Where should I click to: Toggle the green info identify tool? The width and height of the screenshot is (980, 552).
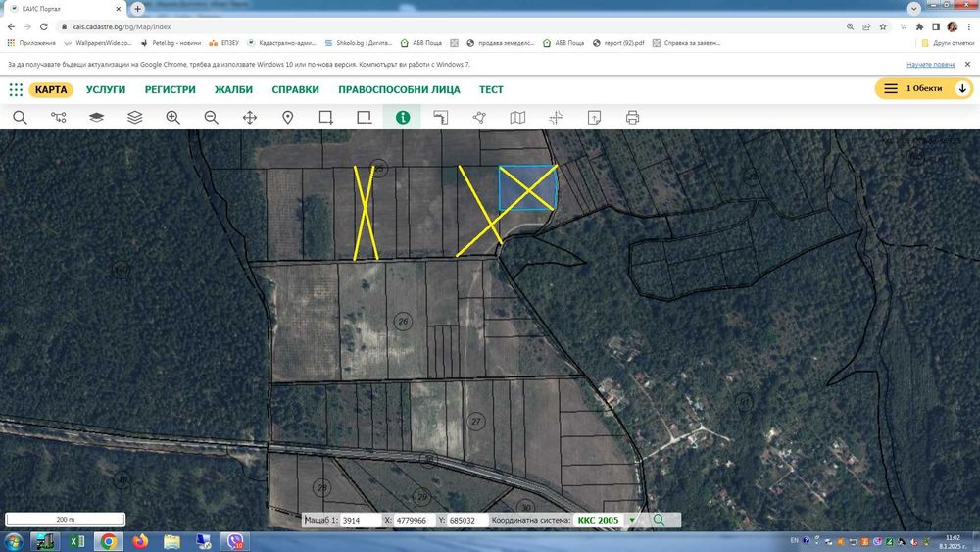tap(403, 118)
